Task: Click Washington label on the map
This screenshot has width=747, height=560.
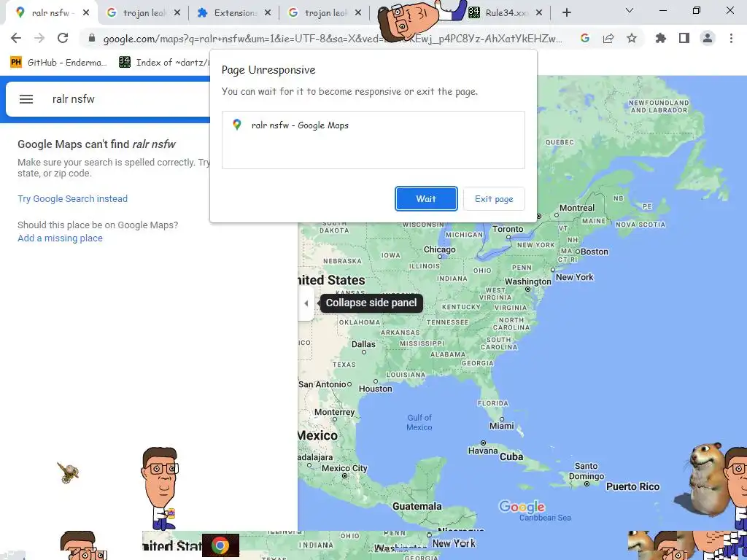Action: [x=528, y=281]
